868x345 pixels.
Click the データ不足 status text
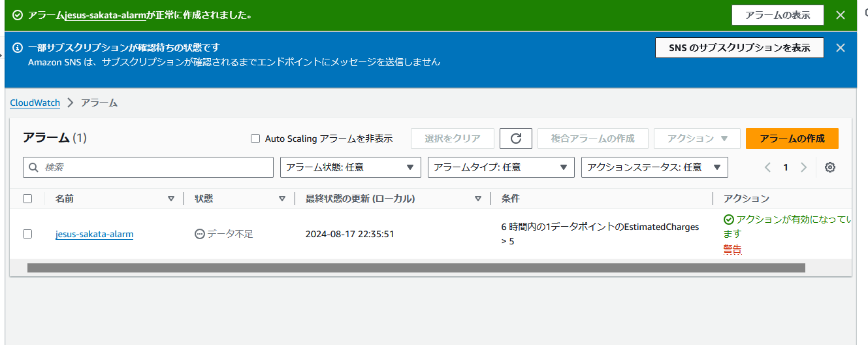pos(230,234)
